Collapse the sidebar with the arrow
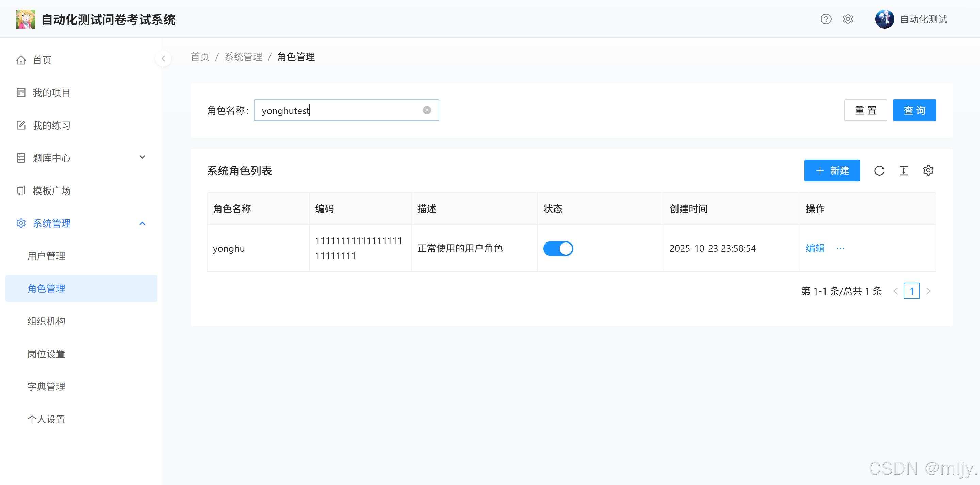The width and height of the screenshot is (980, 485). [x=163, y=58]
